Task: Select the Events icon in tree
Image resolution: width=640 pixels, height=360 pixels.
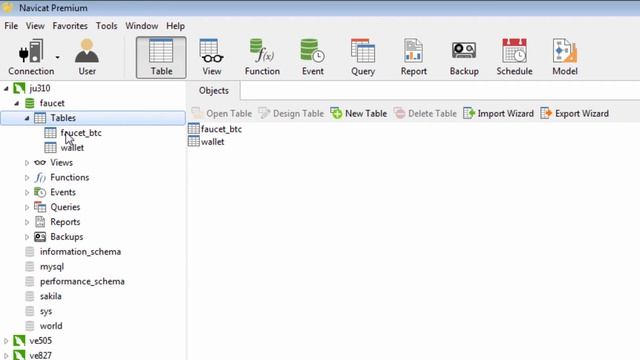Action: [x=40, y=192]
